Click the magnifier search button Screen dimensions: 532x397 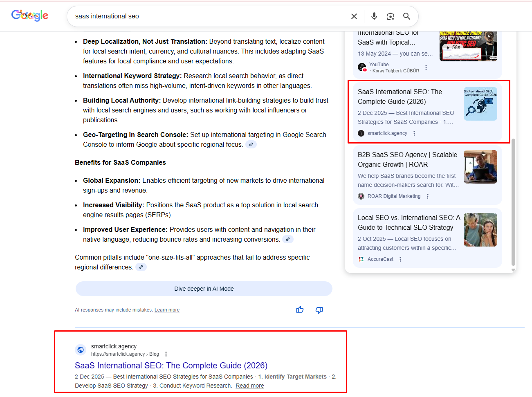click(406, 16)
